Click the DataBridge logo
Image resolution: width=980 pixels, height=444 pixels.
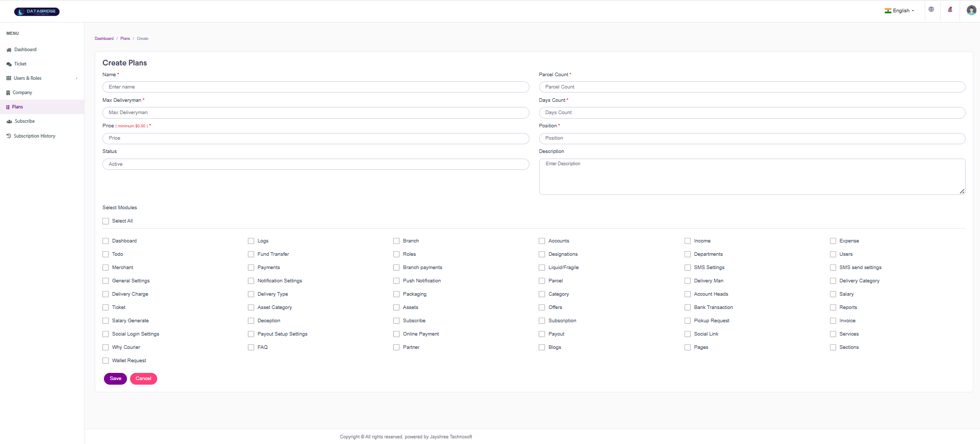tap(37, 11)
